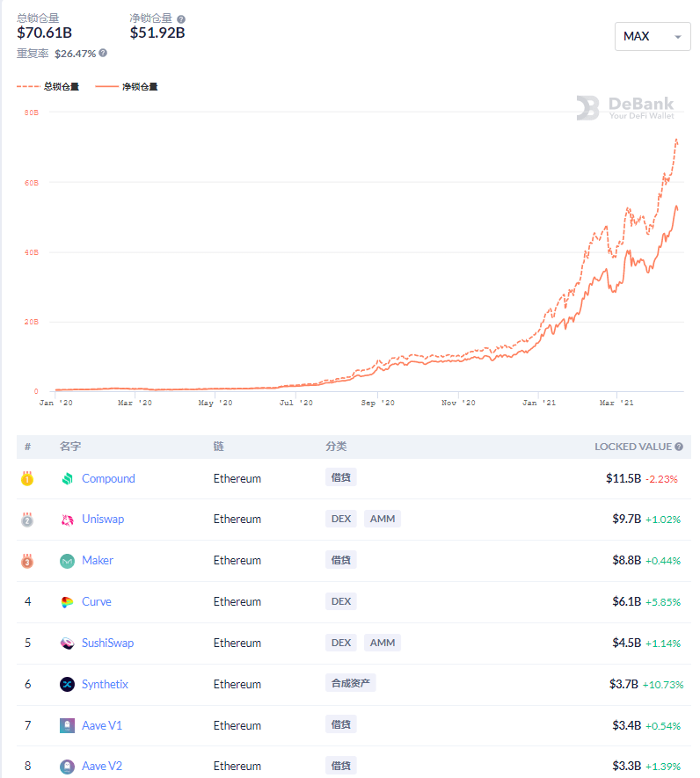The image size is (700, 778).
Task: Click the AMM tag in Uniswap row
Action: (383, 519)
